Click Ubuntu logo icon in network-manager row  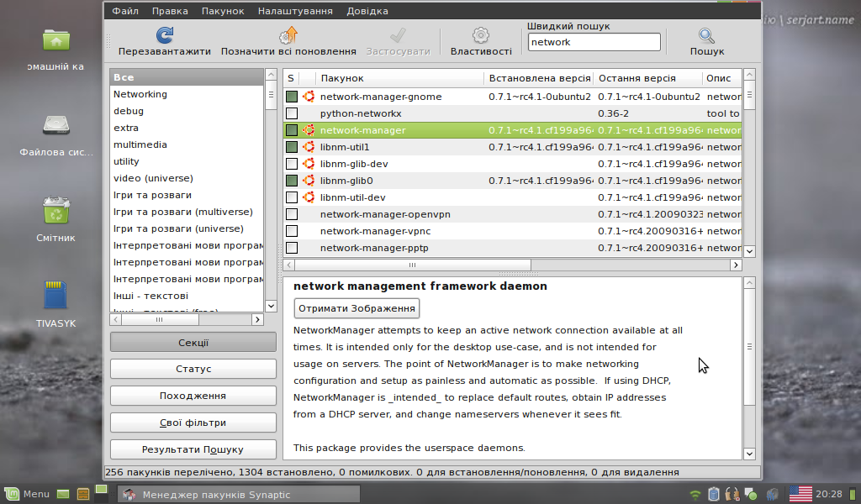[x=309, y=130]
